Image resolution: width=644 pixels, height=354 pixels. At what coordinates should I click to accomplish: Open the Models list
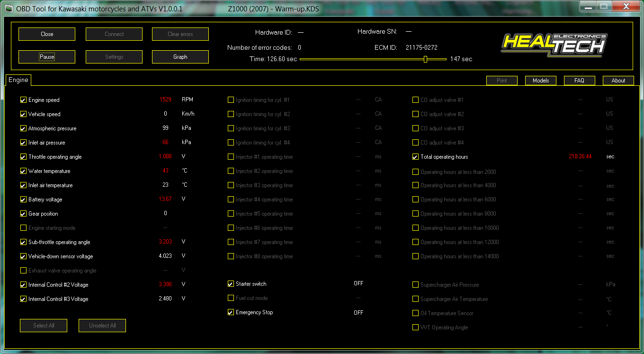click(x=541, y=81)
